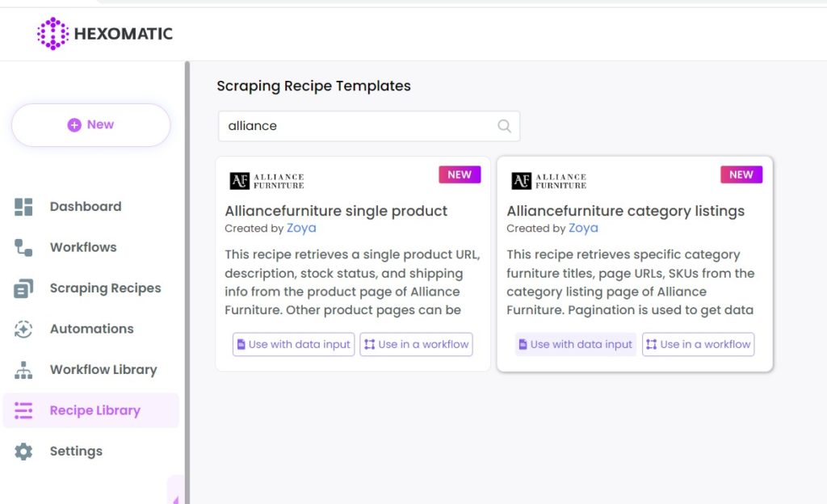Viewport: 827px width, 504px height.
Task: Go to Scraping Recipes section
Action: click(x=105, y=288)
